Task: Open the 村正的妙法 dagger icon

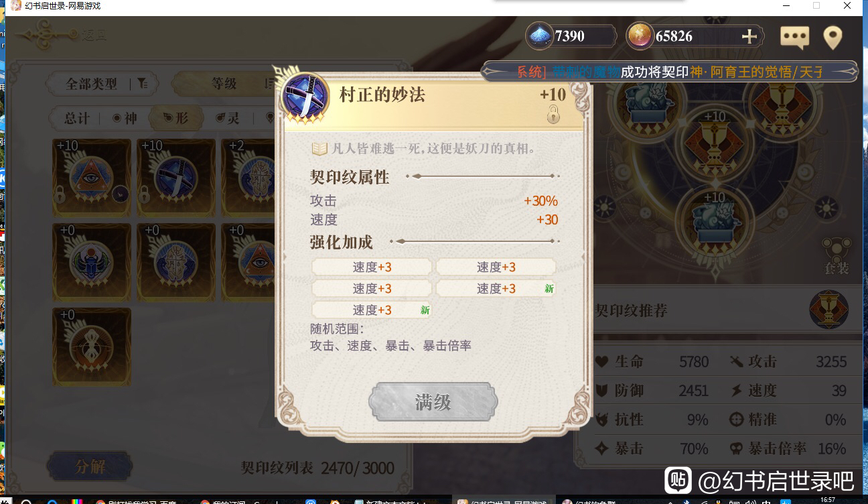Action: (x=306, y=98)
